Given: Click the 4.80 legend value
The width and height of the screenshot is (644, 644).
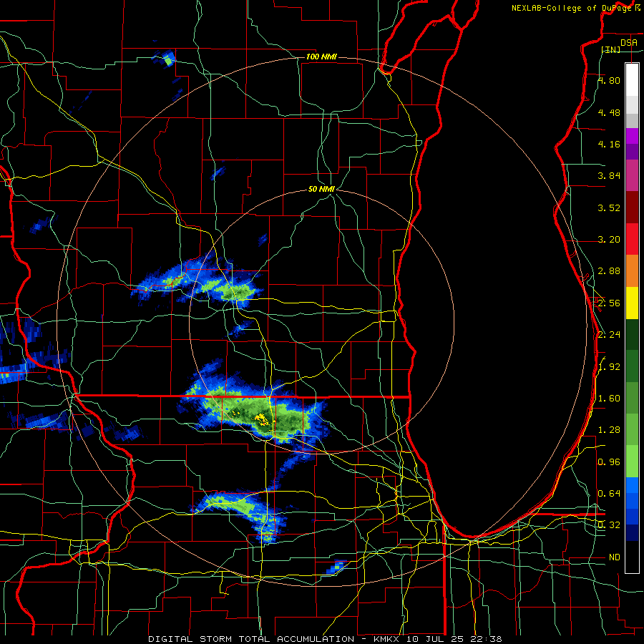Looking at the screenshot, I should [x=609, y=80].
